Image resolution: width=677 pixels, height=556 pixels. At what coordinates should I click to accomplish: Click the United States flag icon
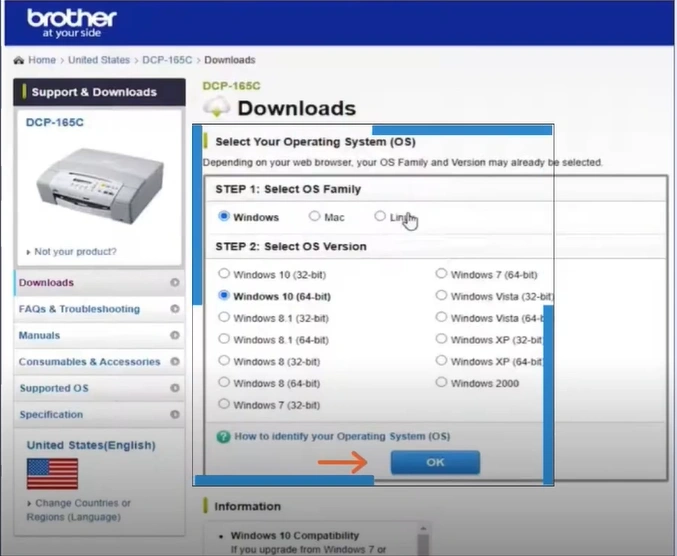coord(52,473)
